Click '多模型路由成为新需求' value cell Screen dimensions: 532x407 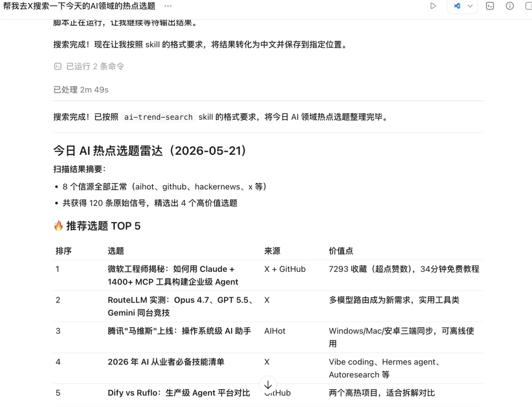coord(394,300)
